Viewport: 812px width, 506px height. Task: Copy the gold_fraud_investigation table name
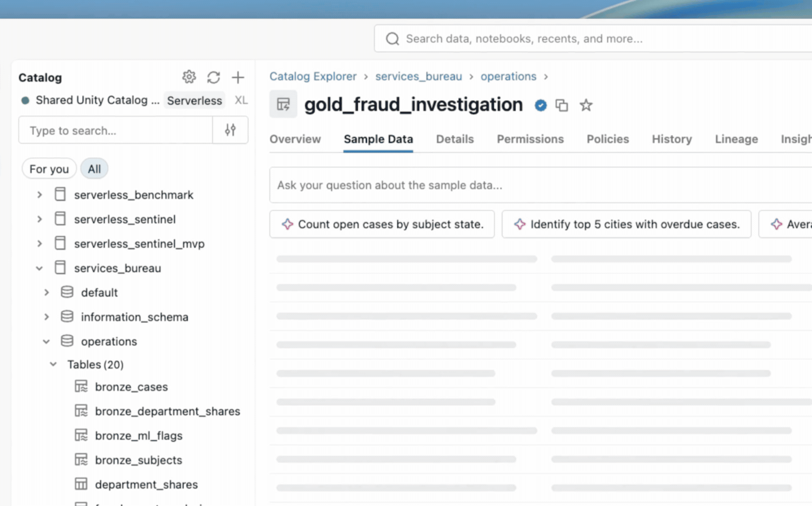pos(561,105)
